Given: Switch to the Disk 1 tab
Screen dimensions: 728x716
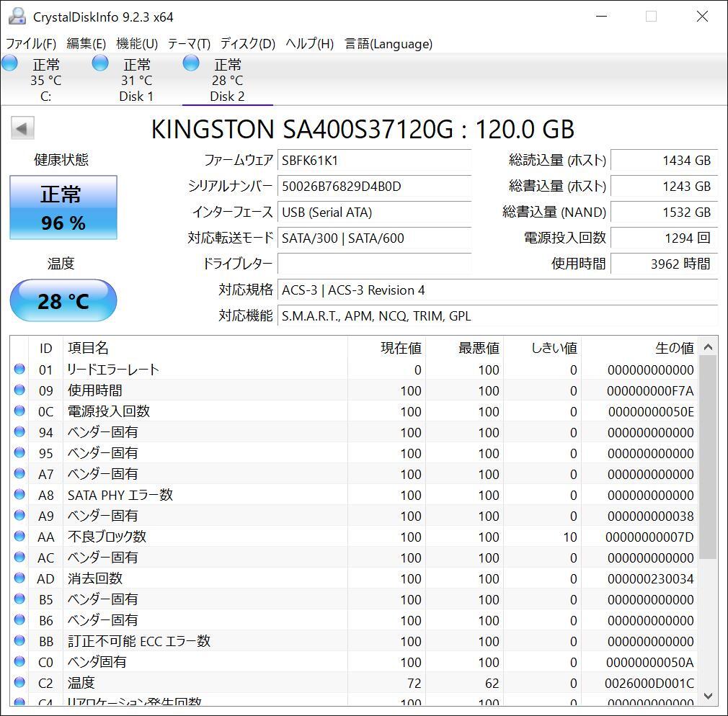Looking at the screenshot, I should pyautogui.click(x=136, y=80).
